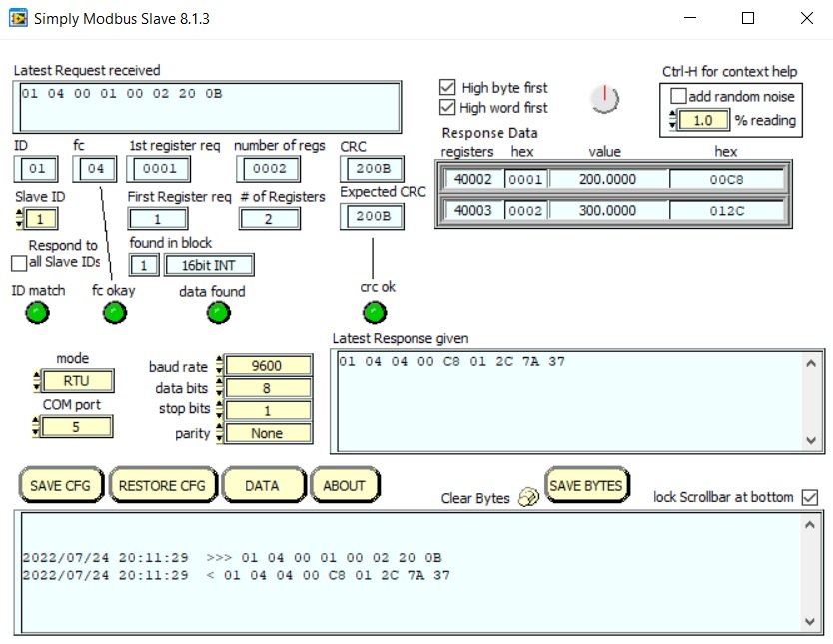
Task: Enable add random noise checkbox
Action: tap(678, 96)
